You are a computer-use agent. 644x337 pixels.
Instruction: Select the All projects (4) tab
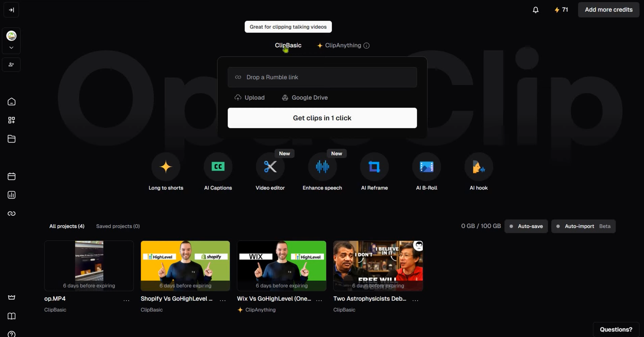pos(67,226)
